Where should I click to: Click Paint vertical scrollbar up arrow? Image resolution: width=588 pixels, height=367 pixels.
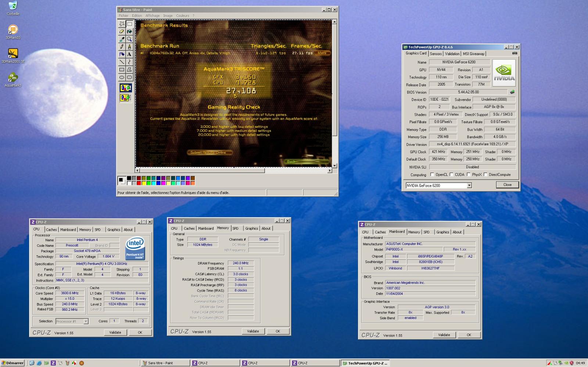(x=334, y=22)
